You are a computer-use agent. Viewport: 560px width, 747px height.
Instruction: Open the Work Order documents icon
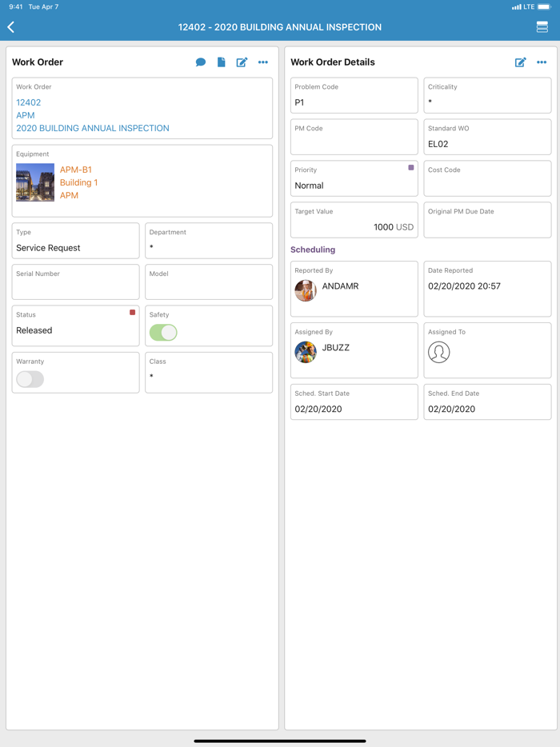click(222, 62)
